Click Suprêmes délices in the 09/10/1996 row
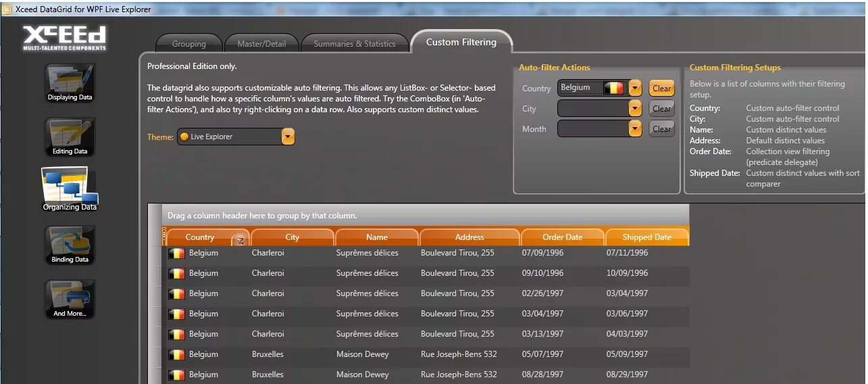 click(367, 273)
